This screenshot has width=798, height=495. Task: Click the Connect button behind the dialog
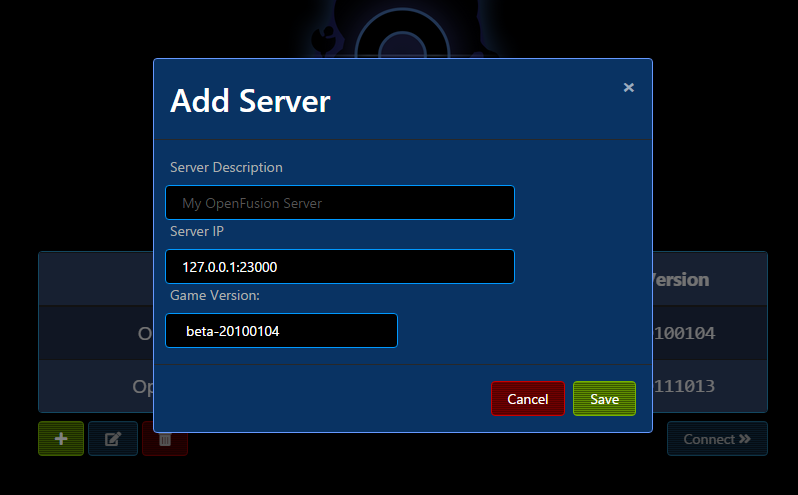tap(717, 439)
